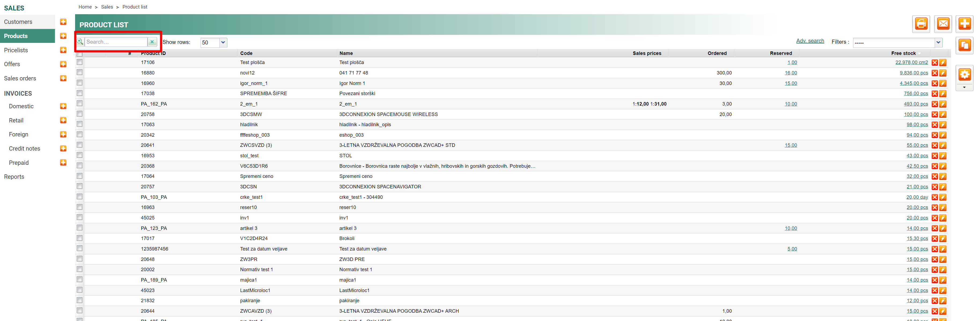Open the settings gear icon
This screenshot has height=321, width=980.
(964, 74)
